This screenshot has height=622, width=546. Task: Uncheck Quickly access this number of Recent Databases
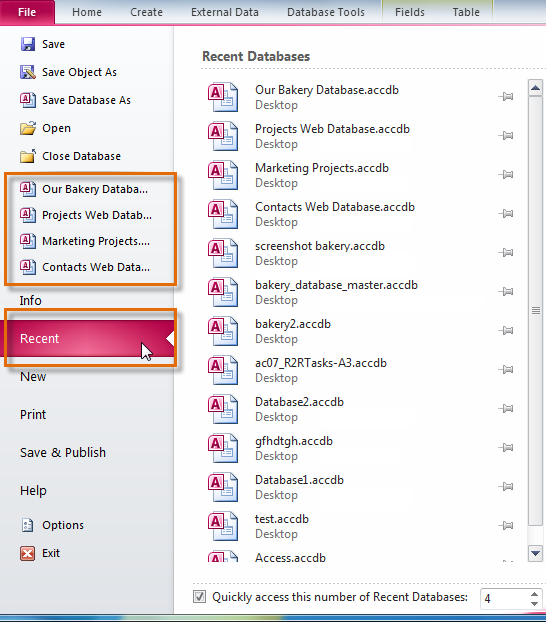pyautogui.click(x=199, y=597)
